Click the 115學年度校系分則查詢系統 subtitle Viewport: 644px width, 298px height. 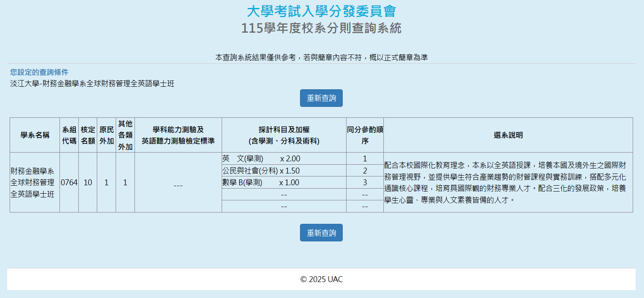click(321, 28)
